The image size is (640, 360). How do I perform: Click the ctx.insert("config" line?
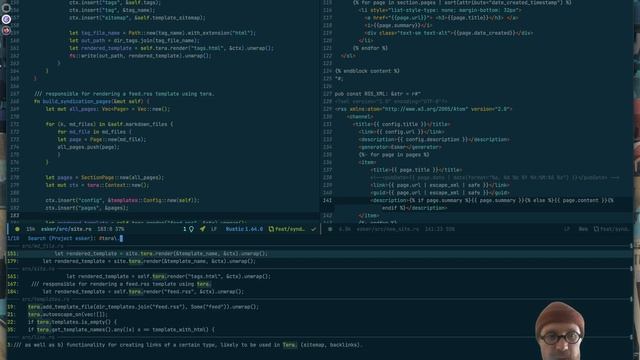[122, 200]
